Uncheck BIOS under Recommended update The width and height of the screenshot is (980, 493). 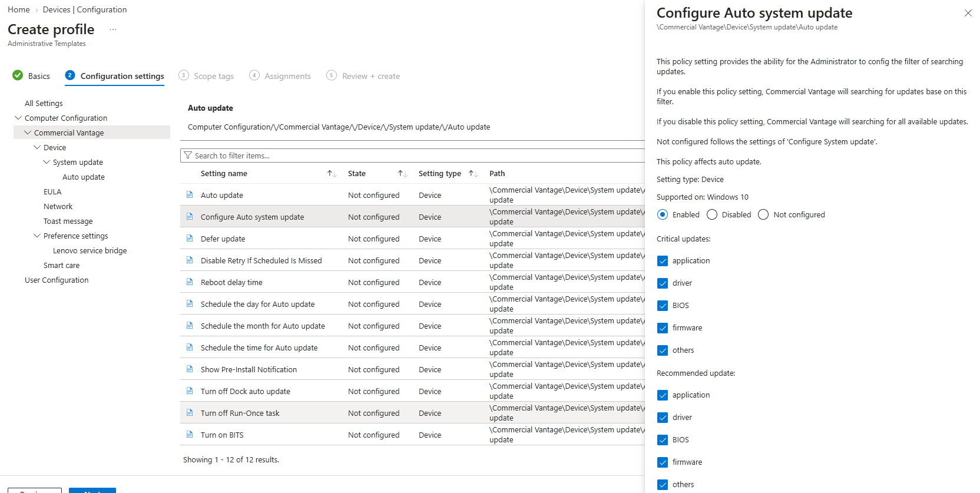point(663,440)
